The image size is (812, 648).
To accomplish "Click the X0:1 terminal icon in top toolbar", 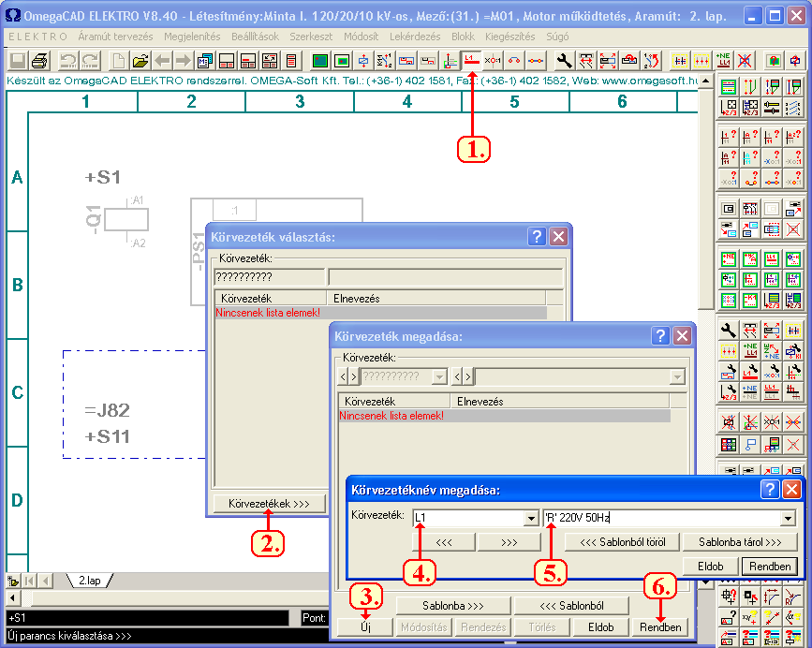I will pos(493,61).
